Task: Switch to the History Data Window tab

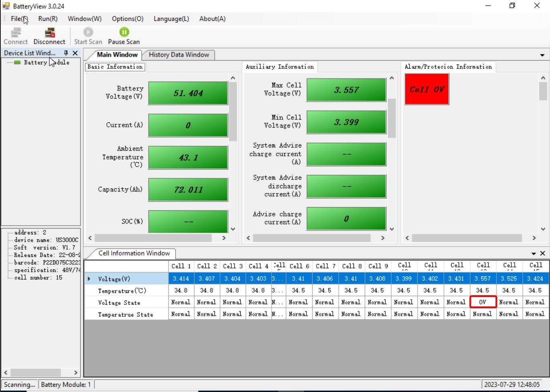Action: click(179, 55)
